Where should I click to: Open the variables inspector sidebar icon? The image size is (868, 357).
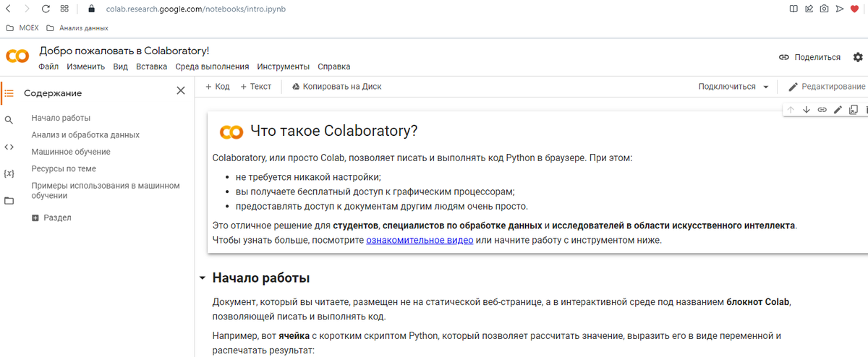(x=9, y=173)
